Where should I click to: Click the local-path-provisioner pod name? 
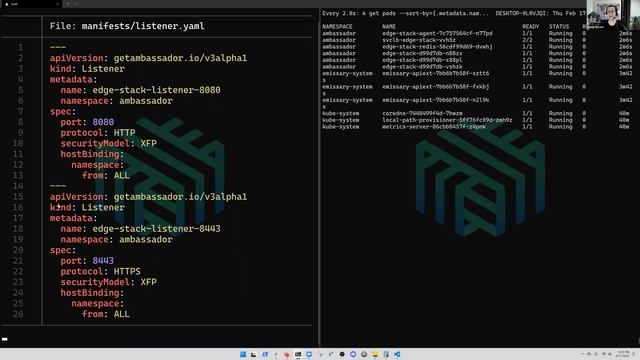pyautogui.click(x=447, y=120)
